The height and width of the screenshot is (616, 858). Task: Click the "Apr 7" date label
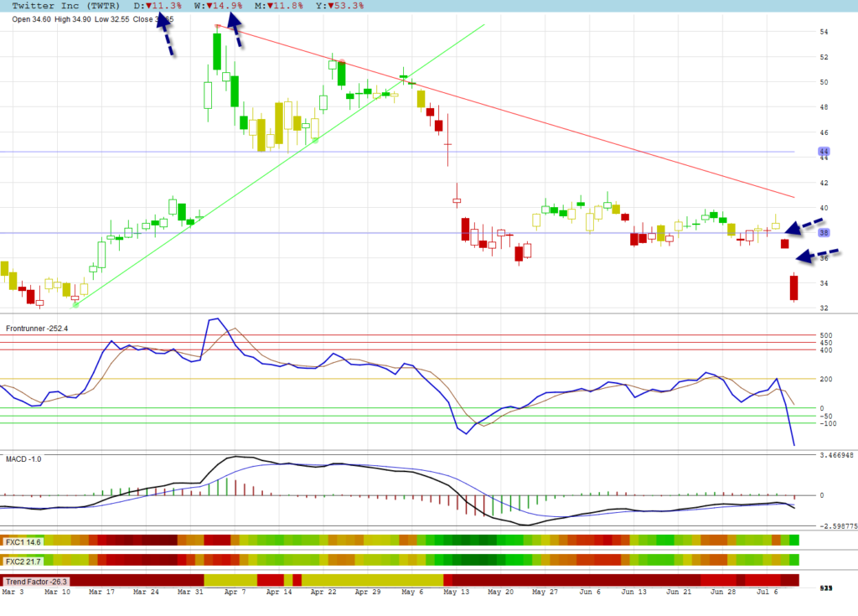pyautogui.click(x=235, y=592)
